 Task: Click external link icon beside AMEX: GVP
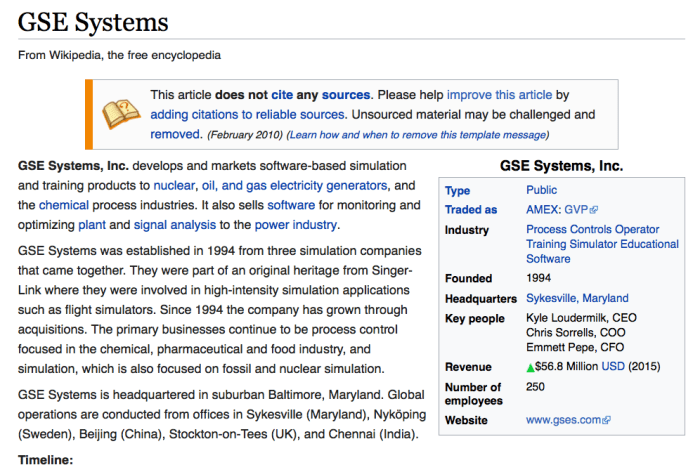coord(594,211)
